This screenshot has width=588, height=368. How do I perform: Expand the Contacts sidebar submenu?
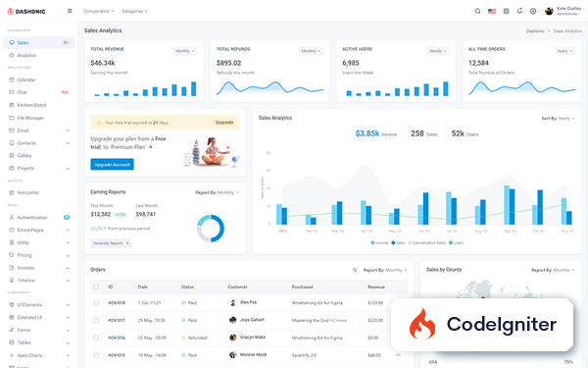(x=38, y=143)
